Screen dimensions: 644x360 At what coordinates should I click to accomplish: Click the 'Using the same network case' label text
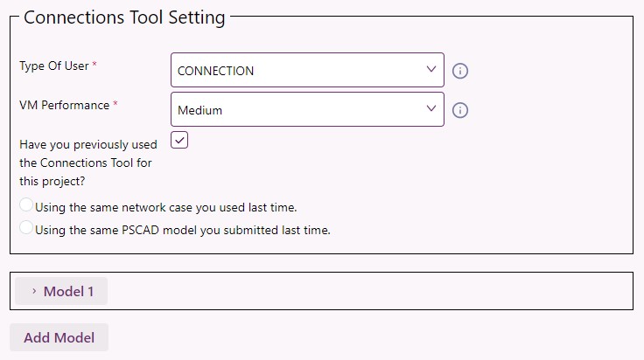tap(166, 207)
